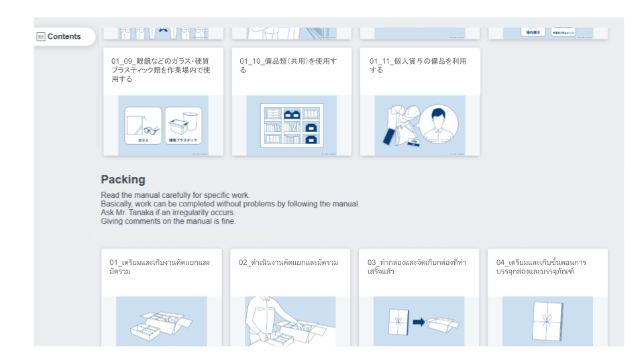Open Packing manual 01 Thai title
Screen dimensions: 644x362
click(x=160, y=266)
